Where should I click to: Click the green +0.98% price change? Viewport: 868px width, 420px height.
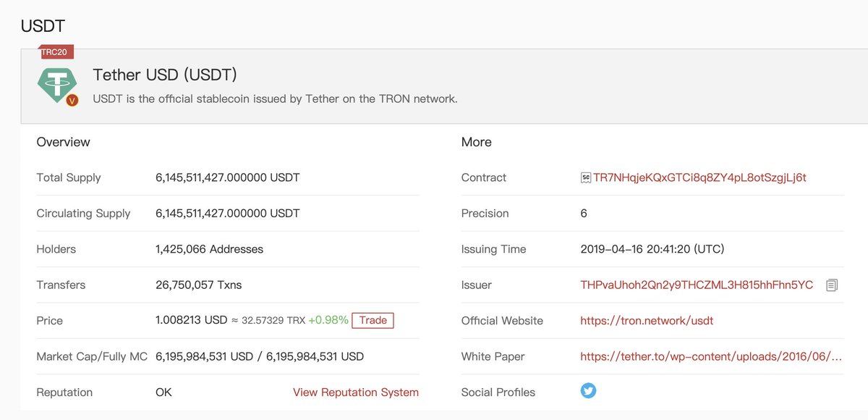[328, 320]
